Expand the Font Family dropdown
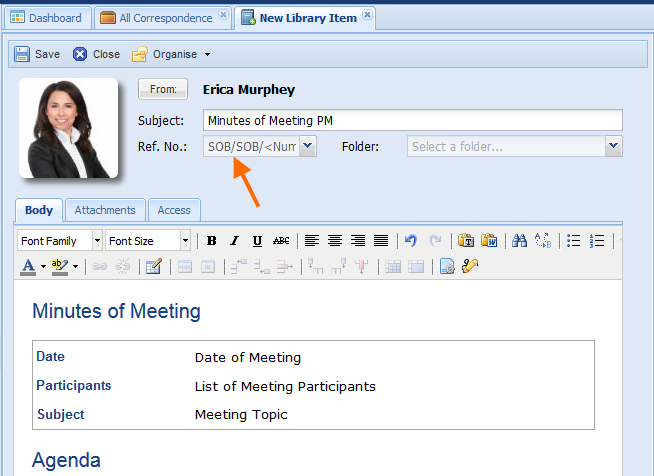 point(97,241)
